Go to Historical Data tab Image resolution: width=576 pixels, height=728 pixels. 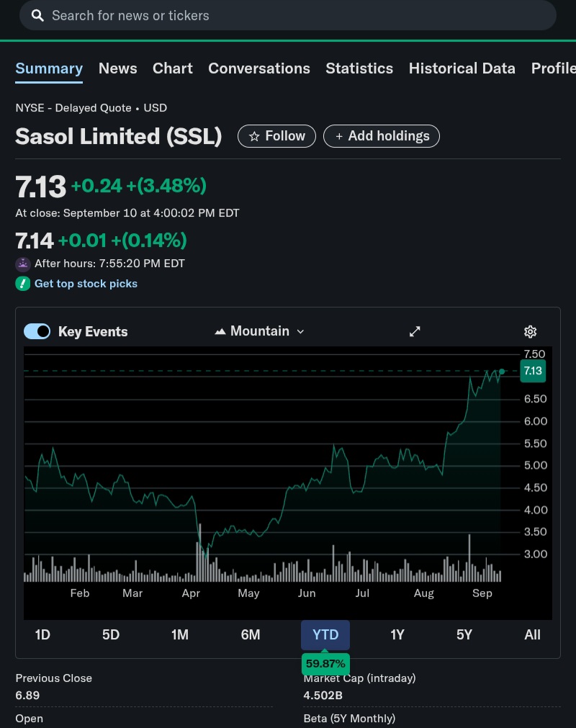click(x=462, y=68)
